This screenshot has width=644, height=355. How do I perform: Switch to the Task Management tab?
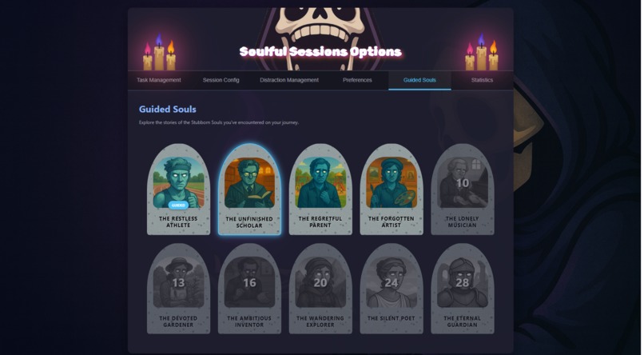(x=159, y=80)
